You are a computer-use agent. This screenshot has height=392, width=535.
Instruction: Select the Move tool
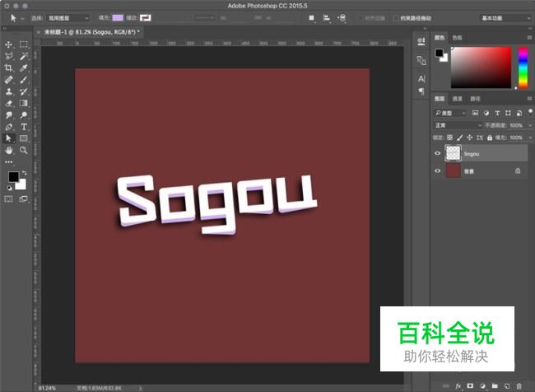point(8,44)
